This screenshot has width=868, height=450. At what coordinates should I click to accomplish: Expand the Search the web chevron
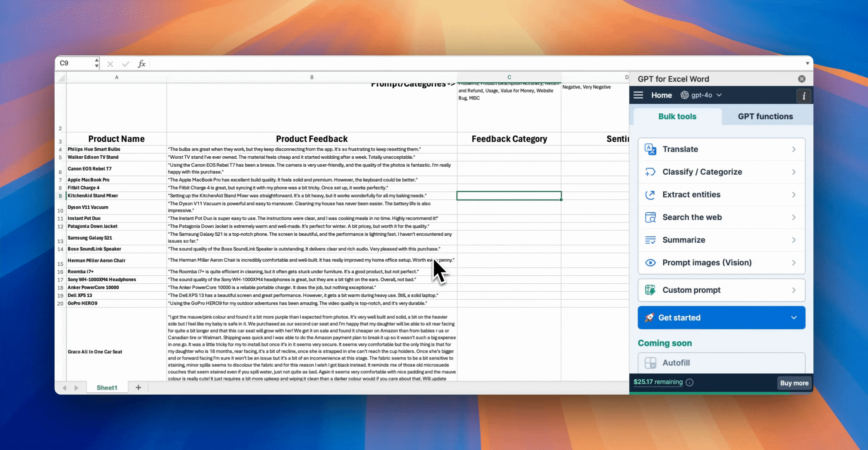coord(794,217)
